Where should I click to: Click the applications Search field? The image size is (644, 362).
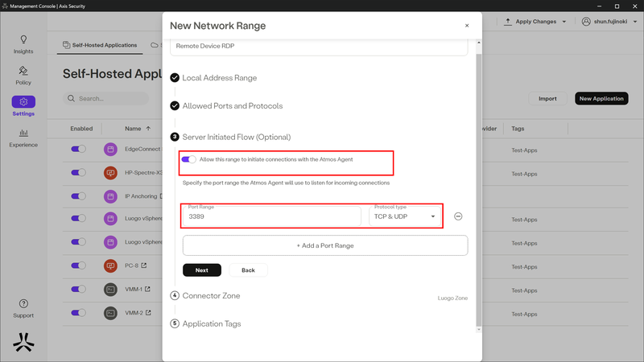click(106, 98)
